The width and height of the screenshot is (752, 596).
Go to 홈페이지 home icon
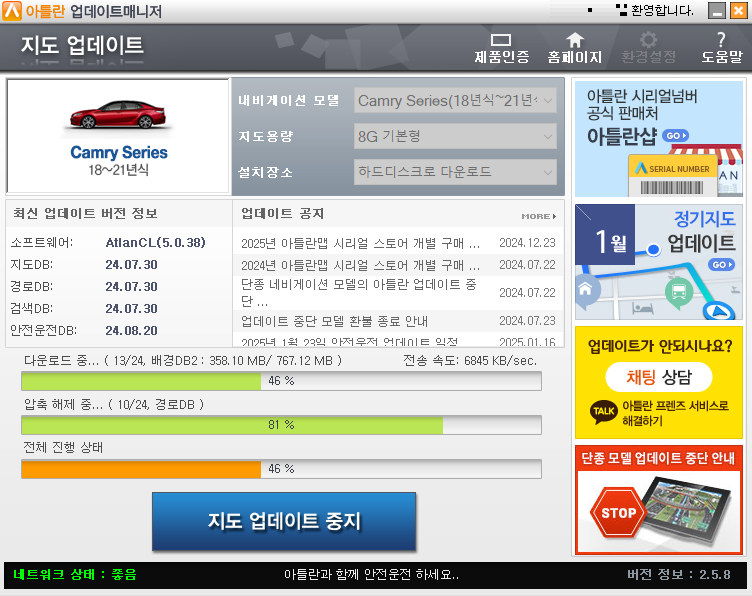(x=575, y=48)
